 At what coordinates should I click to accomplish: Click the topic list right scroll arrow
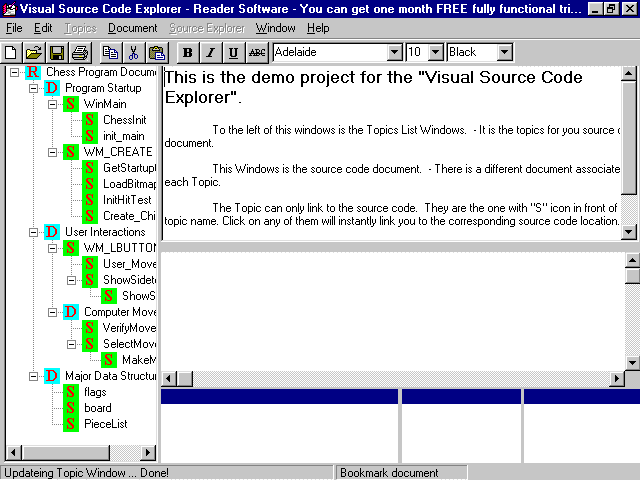click(x=149, y=453)
